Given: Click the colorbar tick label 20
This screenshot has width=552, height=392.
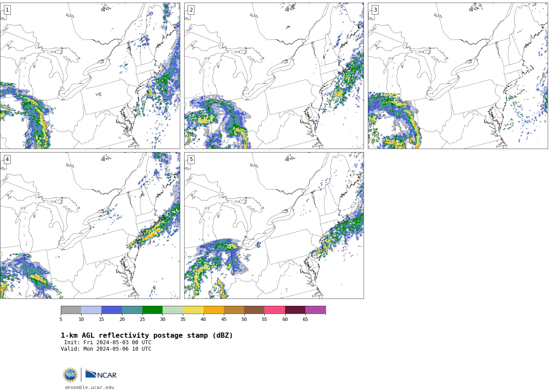Looking at the screenshot, I should click(122, 320).
